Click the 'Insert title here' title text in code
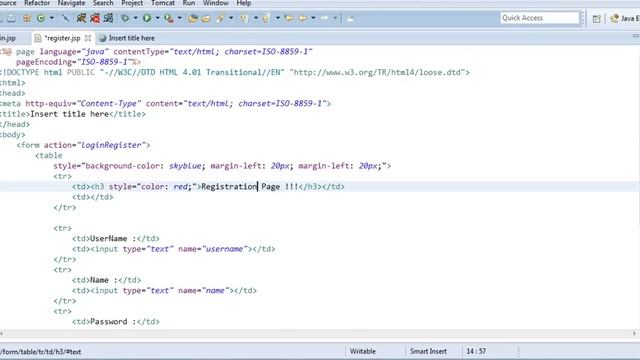This screenshot has height=360, width=640. (69, 114)
